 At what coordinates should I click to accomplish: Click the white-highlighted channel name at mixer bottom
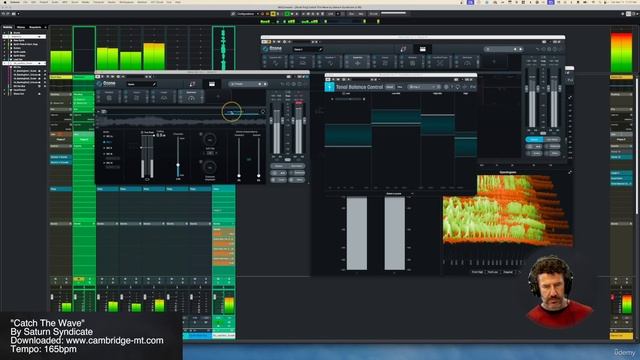pos(223,336)
